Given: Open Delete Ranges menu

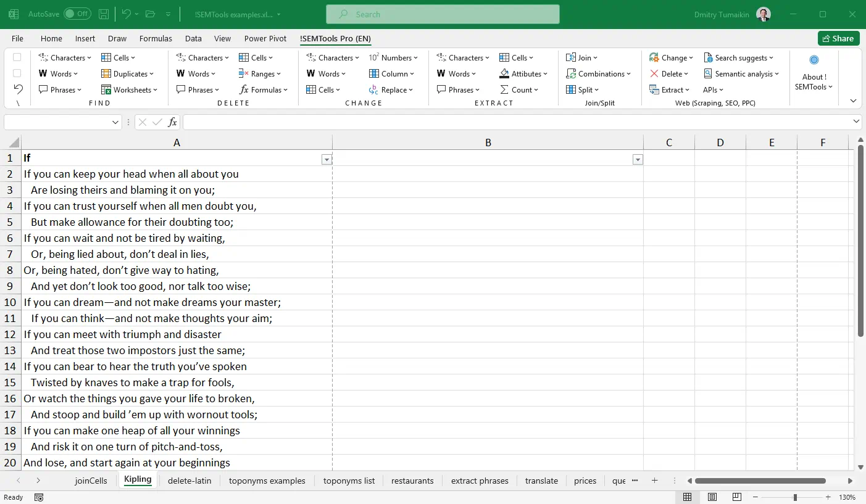Looking at the screenshot, I should [260, 73].
